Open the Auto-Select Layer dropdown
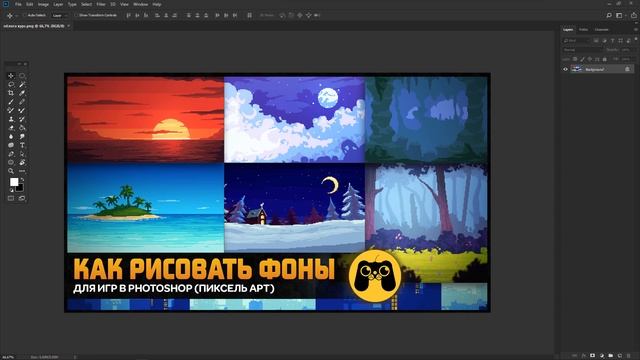The width and height of the screenshot is (640, 360). coord(59,15)
